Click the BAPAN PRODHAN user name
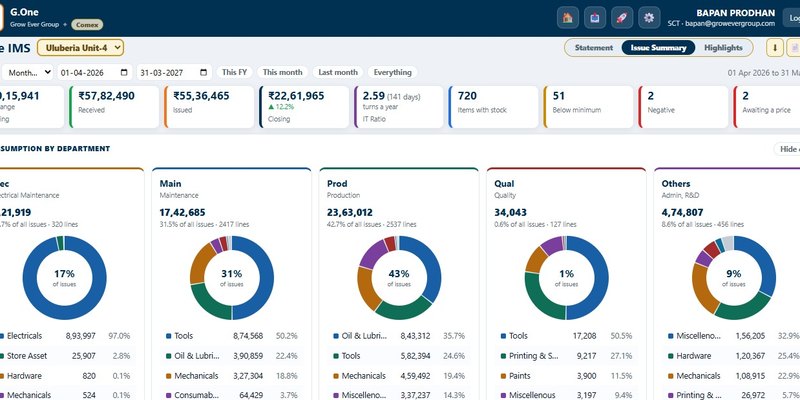Image resolution: width=800 pixels, height=400 pixels. 735,13
